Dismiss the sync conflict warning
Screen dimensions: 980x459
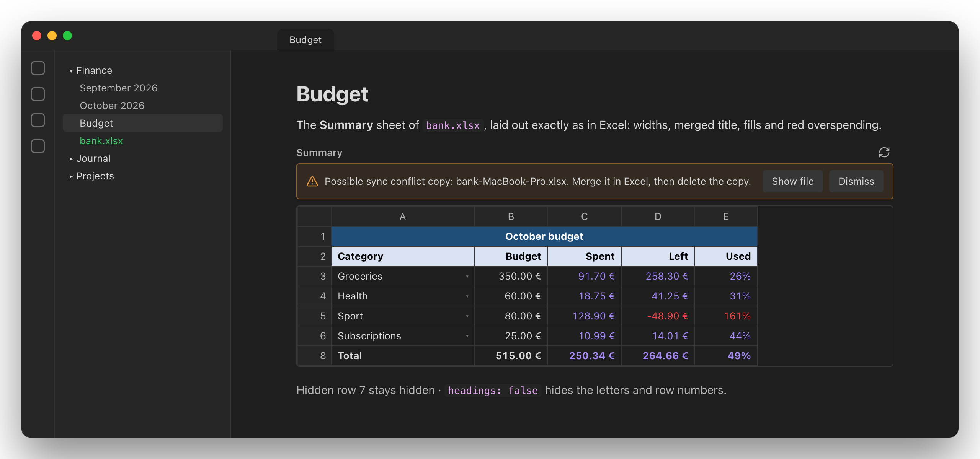coord(856,181)
